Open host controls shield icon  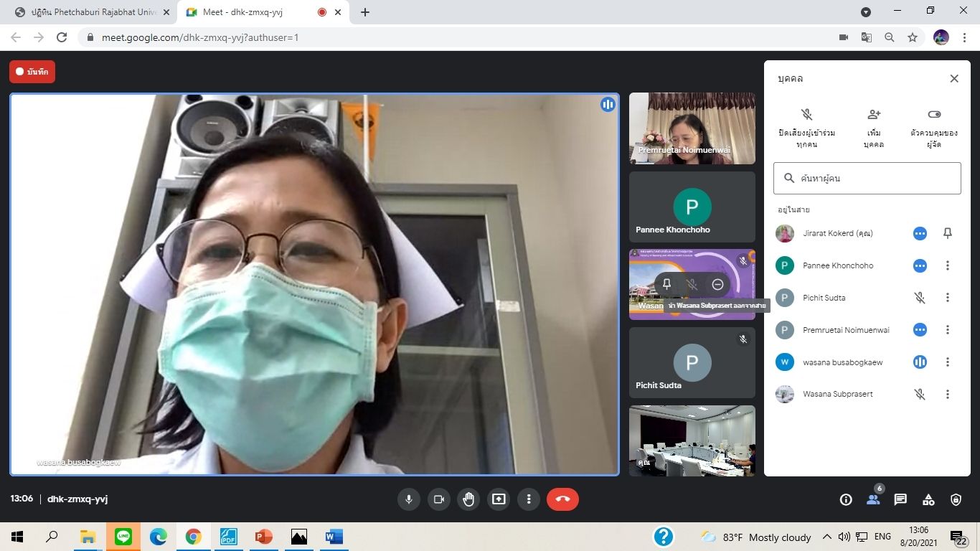tap(956, 500)
